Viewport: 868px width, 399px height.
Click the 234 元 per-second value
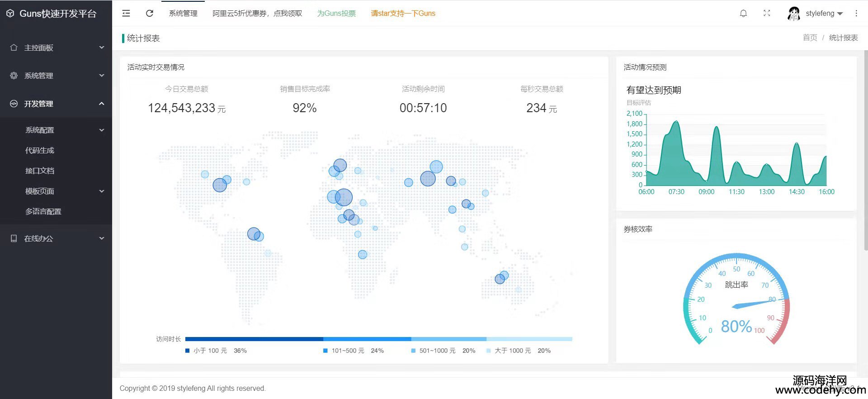542,108
